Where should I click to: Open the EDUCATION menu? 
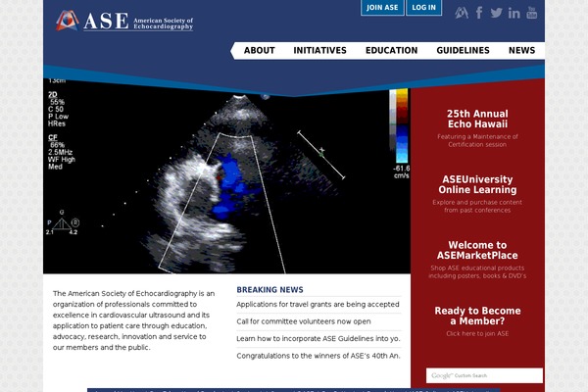coord(391,50)
